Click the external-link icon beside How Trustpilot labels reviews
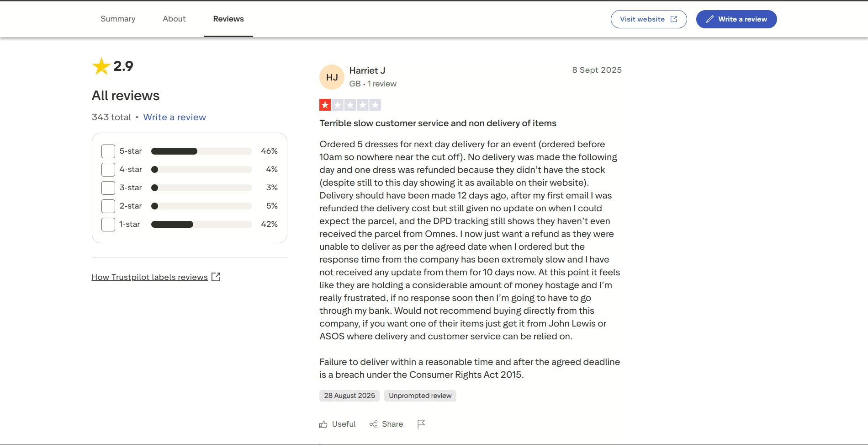 point(216,277)
